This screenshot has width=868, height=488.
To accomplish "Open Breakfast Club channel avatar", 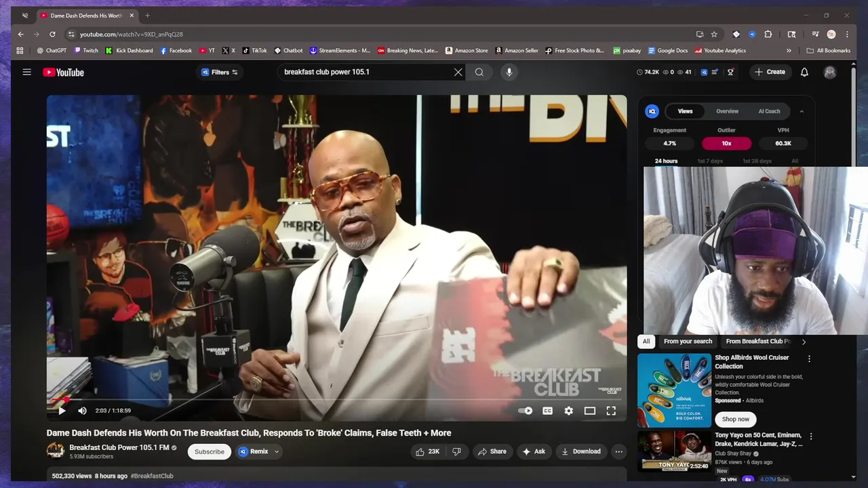I will pos(56,451).
